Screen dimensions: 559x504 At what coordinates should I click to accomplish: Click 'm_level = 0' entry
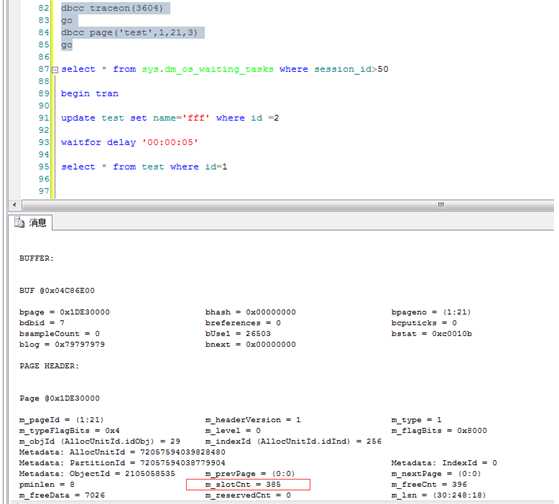(x=233, y=431)
